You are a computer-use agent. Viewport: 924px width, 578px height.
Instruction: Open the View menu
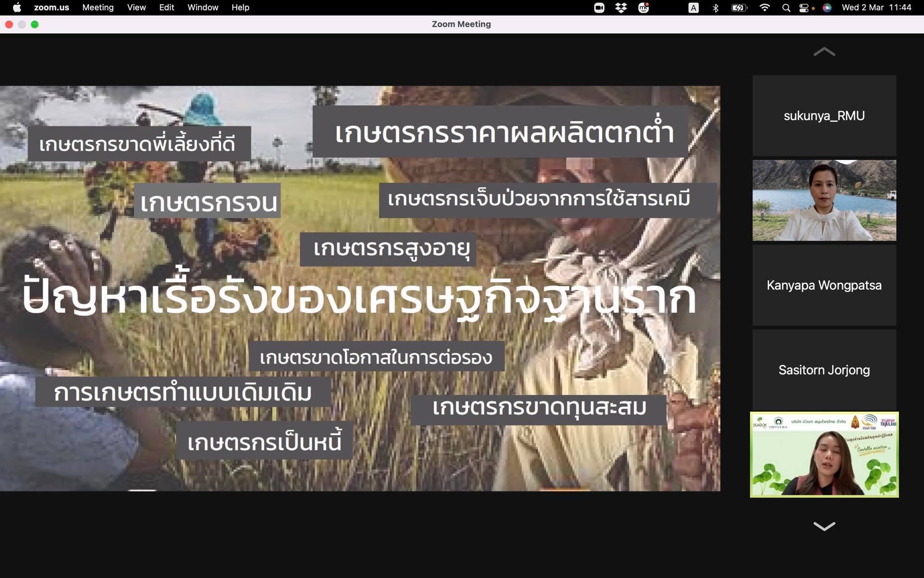pos(136,8)
